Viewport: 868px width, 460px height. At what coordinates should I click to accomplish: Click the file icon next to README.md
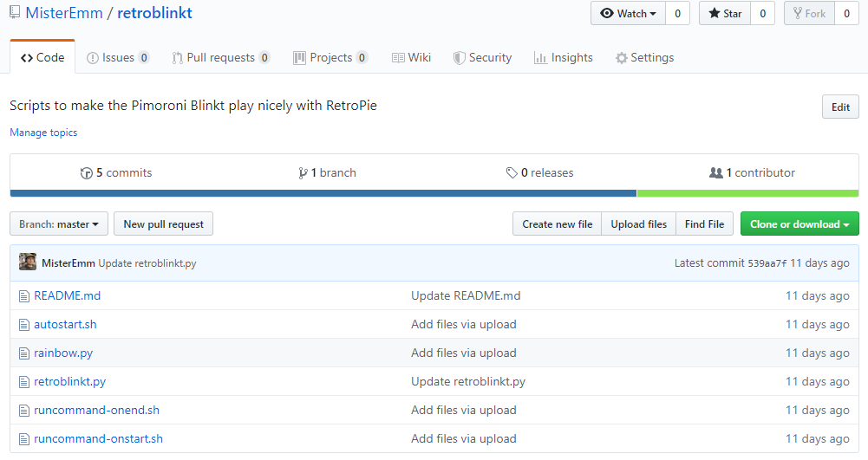point(23,296)
